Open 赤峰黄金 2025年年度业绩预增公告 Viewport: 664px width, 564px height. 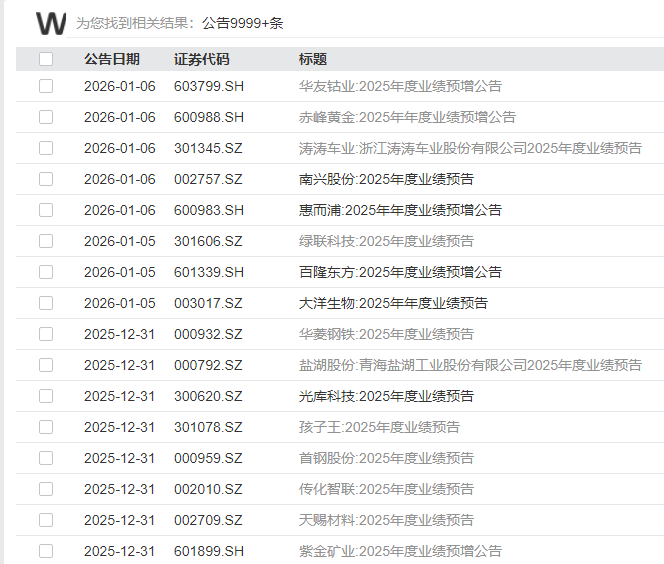point(407,117)
